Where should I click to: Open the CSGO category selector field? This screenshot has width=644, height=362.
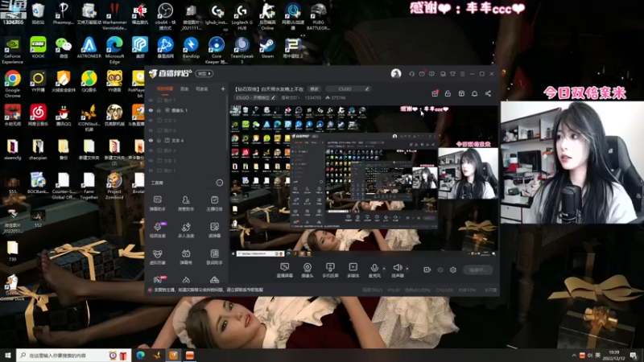[348, 88]
